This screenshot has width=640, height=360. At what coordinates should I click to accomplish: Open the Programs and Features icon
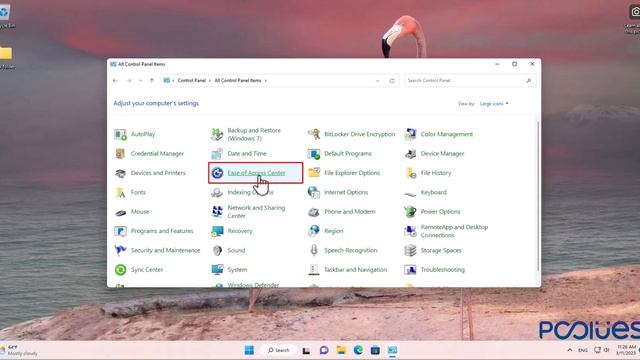(120, 231)
